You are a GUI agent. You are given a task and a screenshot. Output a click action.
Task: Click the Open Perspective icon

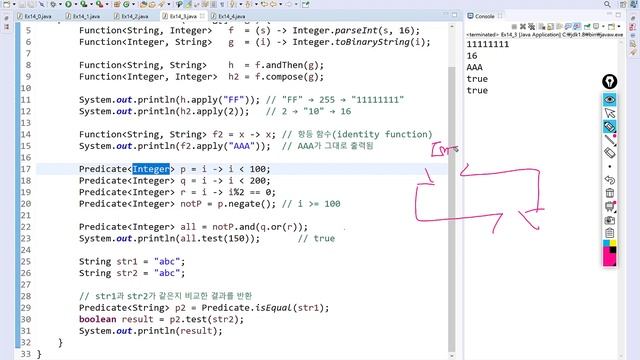coord(623,4)
